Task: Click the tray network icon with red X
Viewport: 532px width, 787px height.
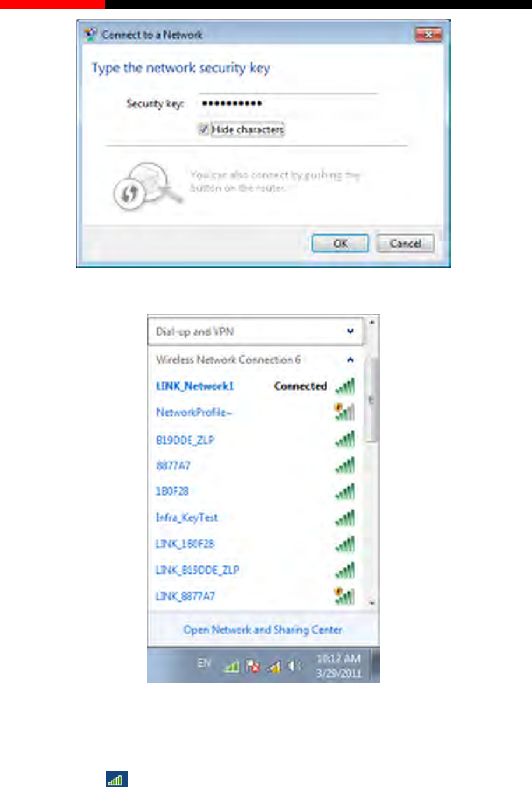Action: click(252, 665)
